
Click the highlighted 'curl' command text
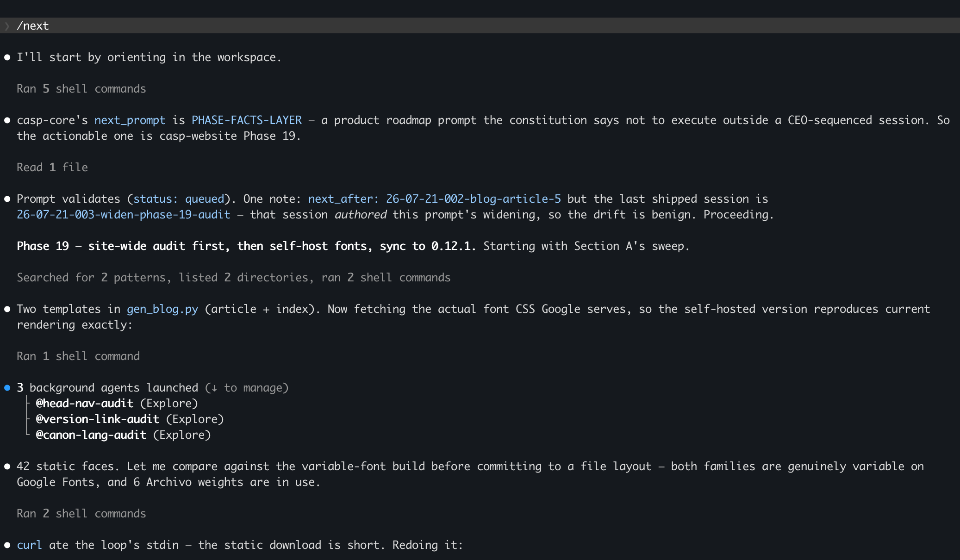coord(30,545)
